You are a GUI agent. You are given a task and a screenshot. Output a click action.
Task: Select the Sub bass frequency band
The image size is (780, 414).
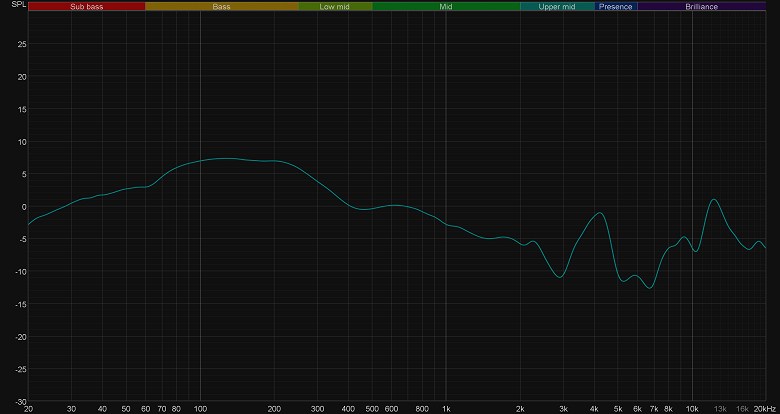pyautogui.click(x=87, y=6)
